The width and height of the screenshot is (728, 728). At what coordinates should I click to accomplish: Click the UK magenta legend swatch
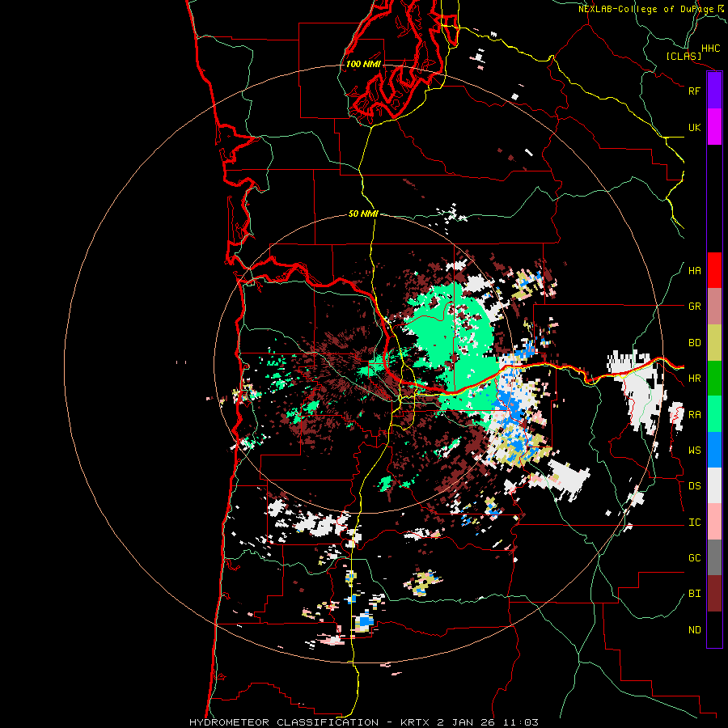click(x=714, y=127)
